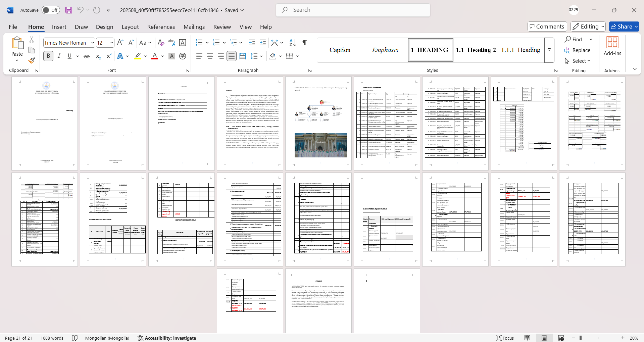Click the 1688 words count
644x342 pixels.
coord(52,338)
